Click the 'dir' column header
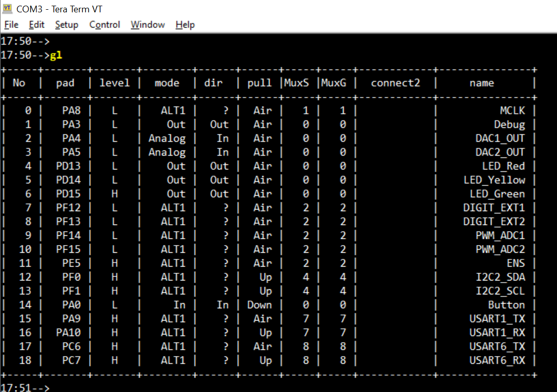This screenshot has height=392, width=557. point(213,83)
